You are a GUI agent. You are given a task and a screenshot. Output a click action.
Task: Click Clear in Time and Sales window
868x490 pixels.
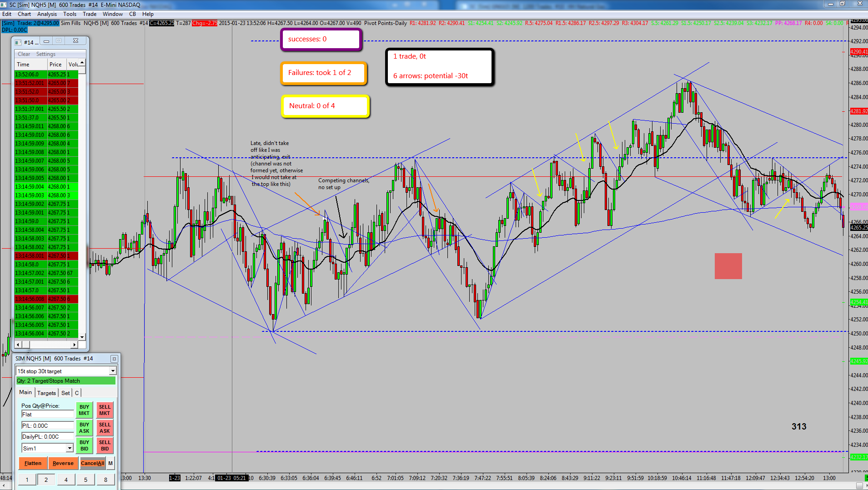[24, 54]
